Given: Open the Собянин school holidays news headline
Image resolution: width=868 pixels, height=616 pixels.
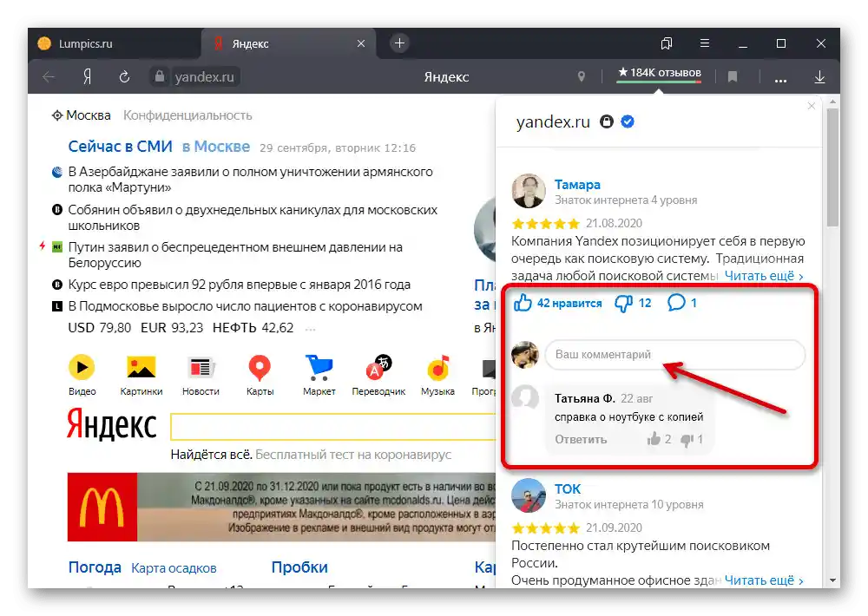Looking at the screenshot, I should (253, 218).
